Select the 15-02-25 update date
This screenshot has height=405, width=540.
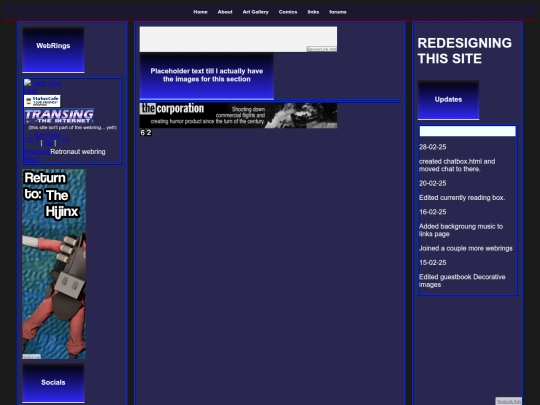point(433,262)
